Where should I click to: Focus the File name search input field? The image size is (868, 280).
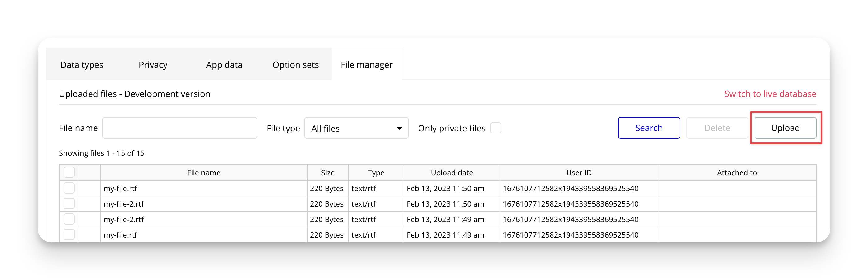(x=179, y=128)
